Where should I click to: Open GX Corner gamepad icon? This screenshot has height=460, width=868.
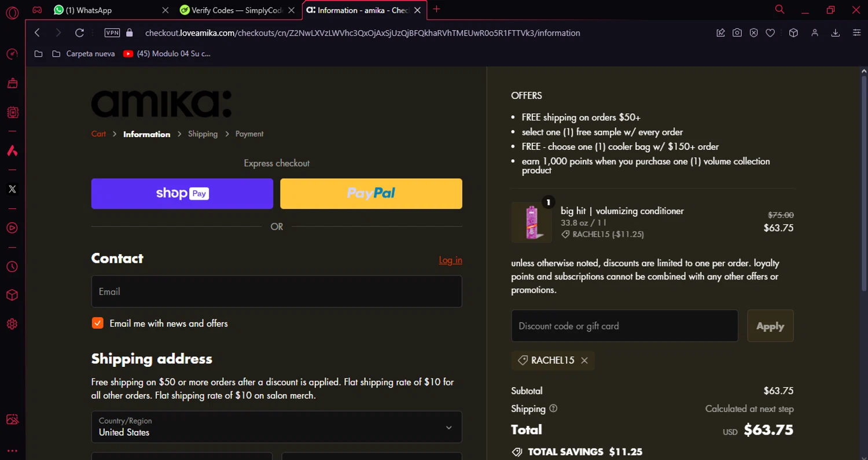click(37, 10)
